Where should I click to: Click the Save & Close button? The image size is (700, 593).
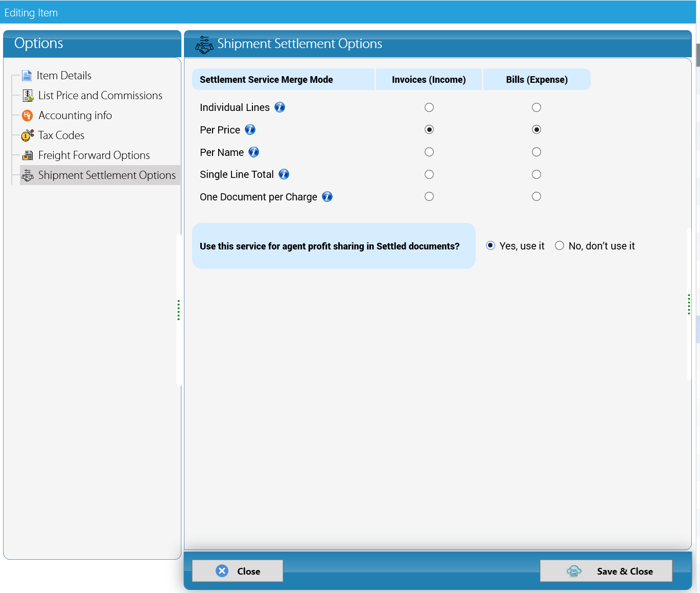click(606, 571)
